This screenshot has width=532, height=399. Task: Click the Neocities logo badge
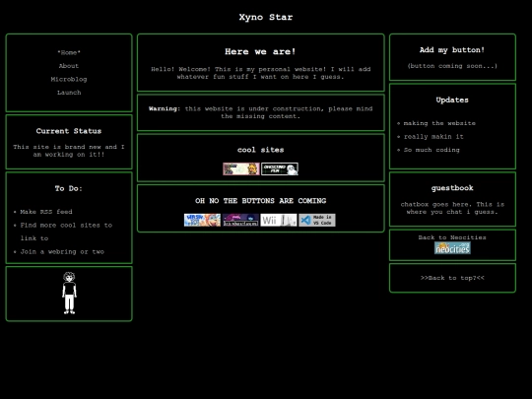[x=452, y=248]
